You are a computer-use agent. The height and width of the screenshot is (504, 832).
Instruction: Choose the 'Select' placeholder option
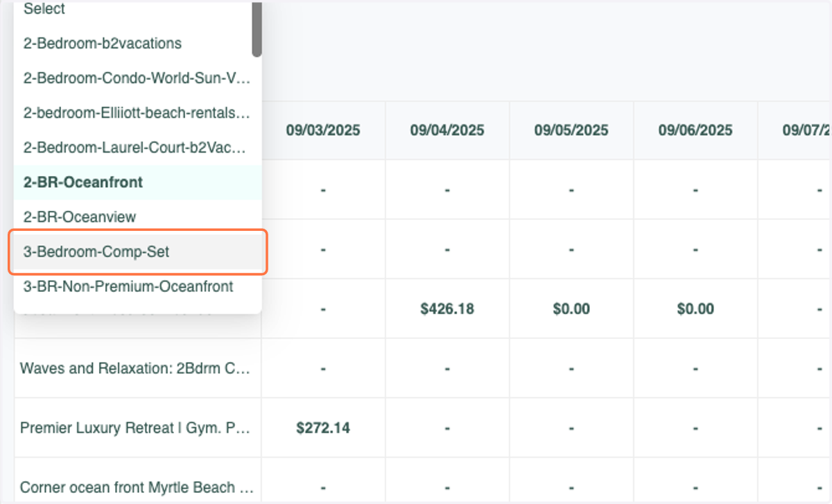coord(137,10)
